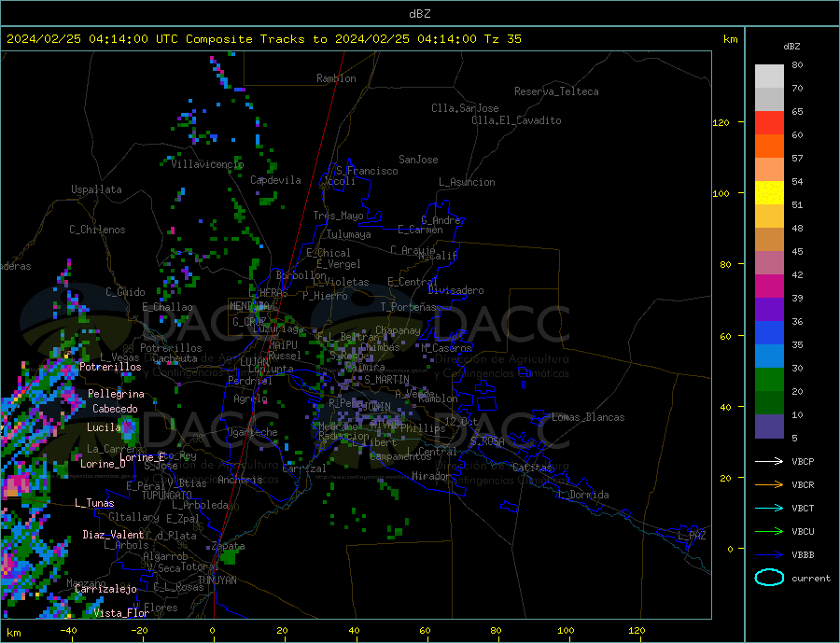This screenshot has height=643, width=840.
Task: Click the Tulumaya map label
Action: [x=349, y=234]
